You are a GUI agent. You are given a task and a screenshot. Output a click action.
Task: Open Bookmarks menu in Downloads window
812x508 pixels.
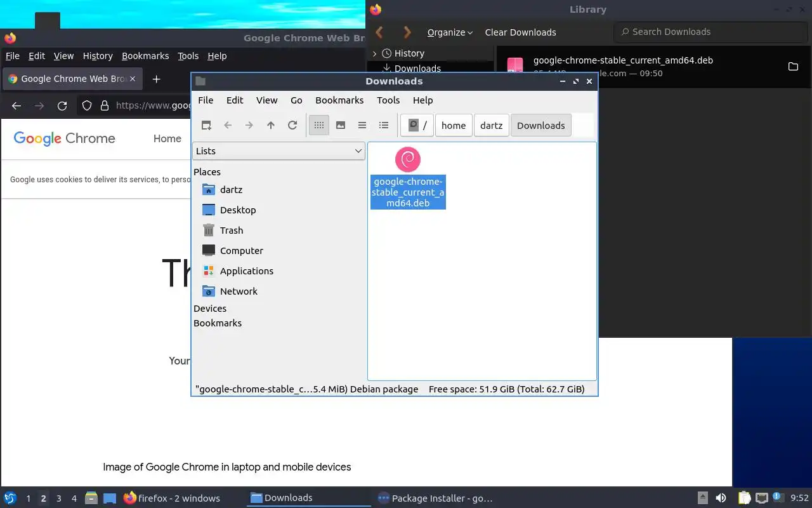339,100
